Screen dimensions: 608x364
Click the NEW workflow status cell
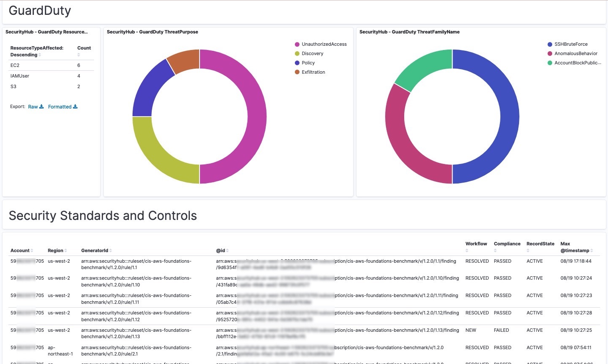pos(471,330)
